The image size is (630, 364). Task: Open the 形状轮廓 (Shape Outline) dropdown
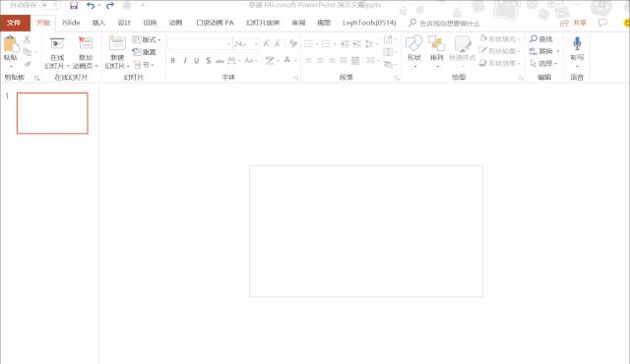[500, 51]
